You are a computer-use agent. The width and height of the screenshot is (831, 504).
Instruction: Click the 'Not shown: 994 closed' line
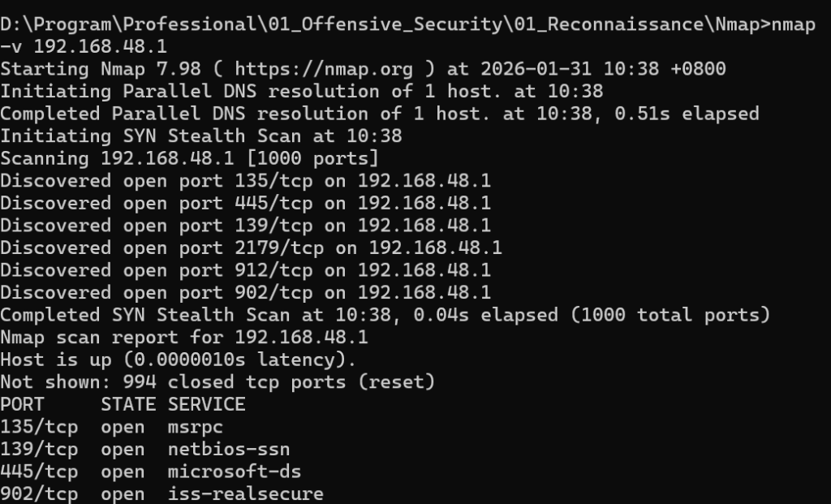(217, 381)
